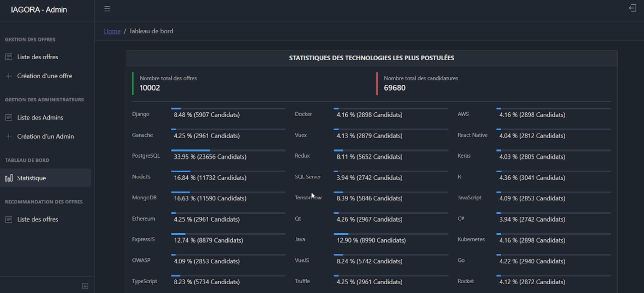Collapse sidebar using bottom minimizer icon
Screen dimensions: 644x293
(x=85, y=286)
